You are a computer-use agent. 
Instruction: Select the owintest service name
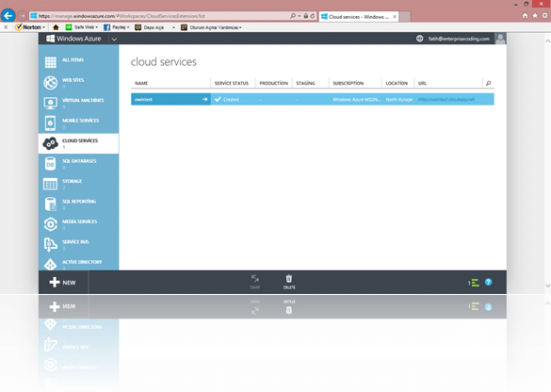[144, 100]
